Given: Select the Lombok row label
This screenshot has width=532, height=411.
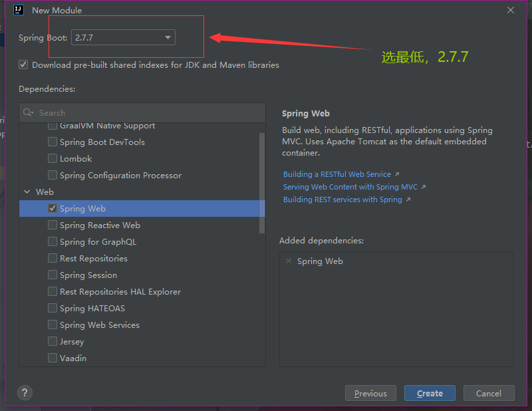Looking at the screenshot, I should pyautogui.click(x=76, y=158).
